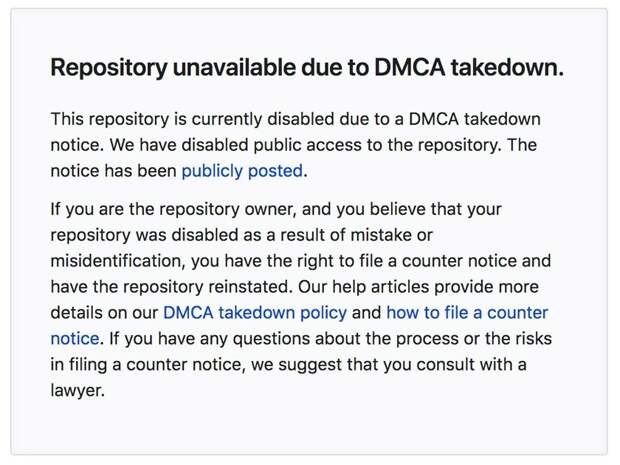Click the word "notice" ending the counter link
This screenshot has width=620, height=465.
pos(75,338)
